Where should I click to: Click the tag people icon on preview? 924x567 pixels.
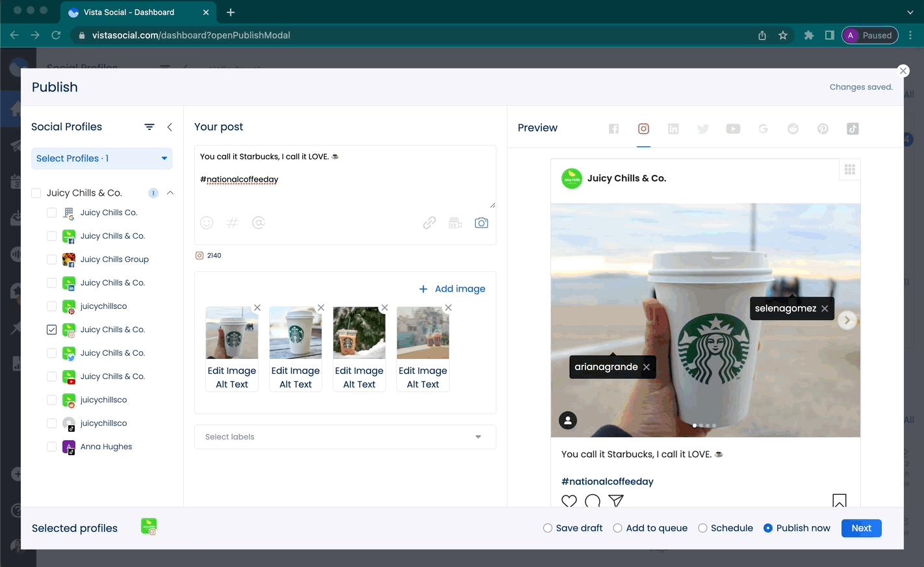point(568,421)
